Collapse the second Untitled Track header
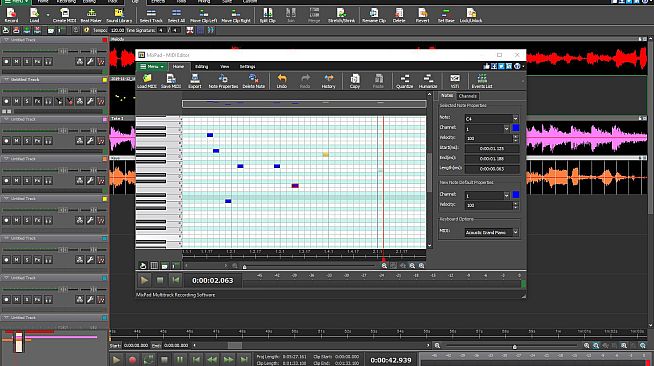This screenshot has height=366, width=654. pyautogui.click(x=6, y=79)
